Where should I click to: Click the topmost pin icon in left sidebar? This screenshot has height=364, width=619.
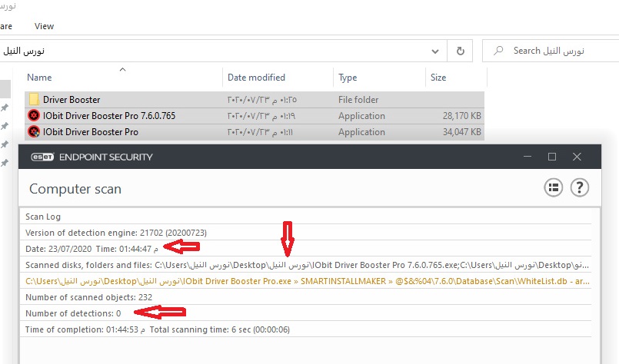click(x=5, y=108)
